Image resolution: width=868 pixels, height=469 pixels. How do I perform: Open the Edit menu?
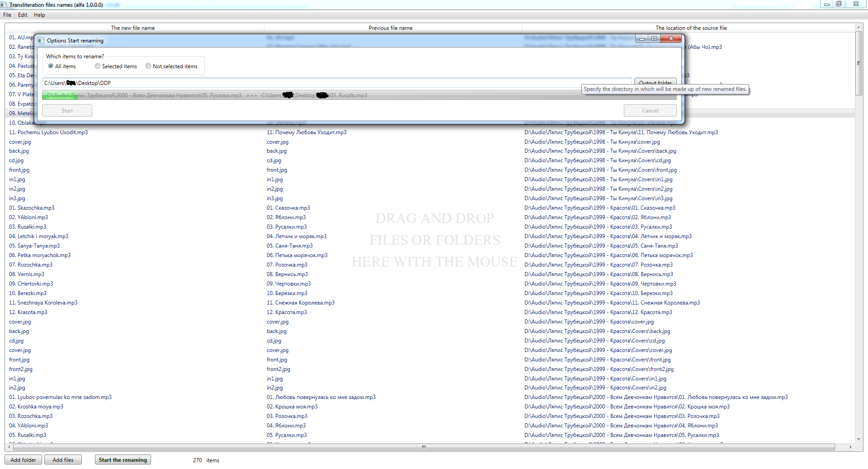click(x=23, y=15)
